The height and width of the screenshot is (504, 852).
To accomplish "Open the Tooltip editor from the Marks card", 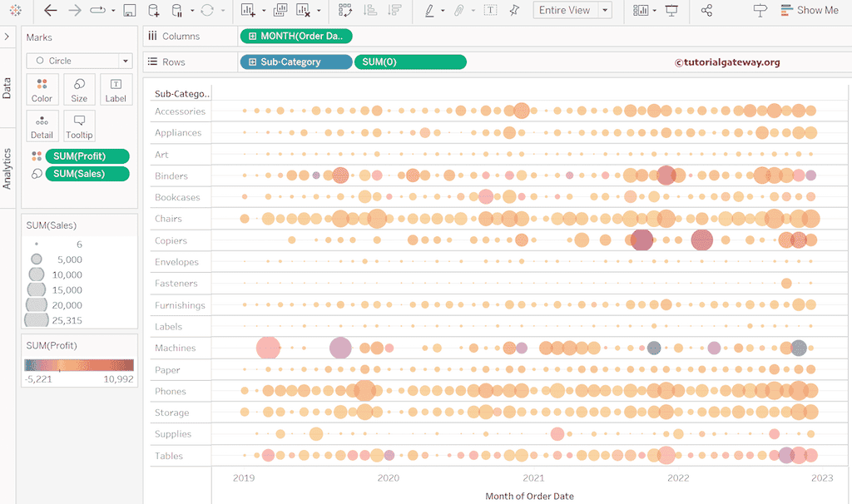I will pos(79,126).
